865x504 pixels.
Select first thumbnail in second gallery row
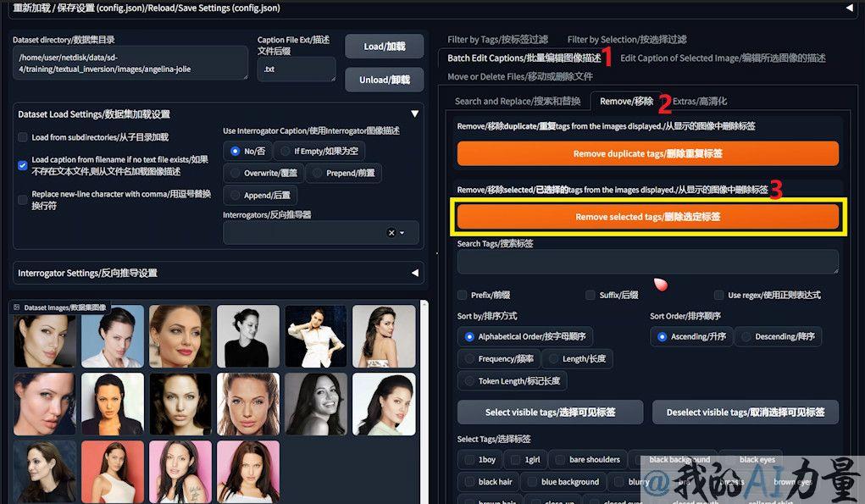(45, 404)
